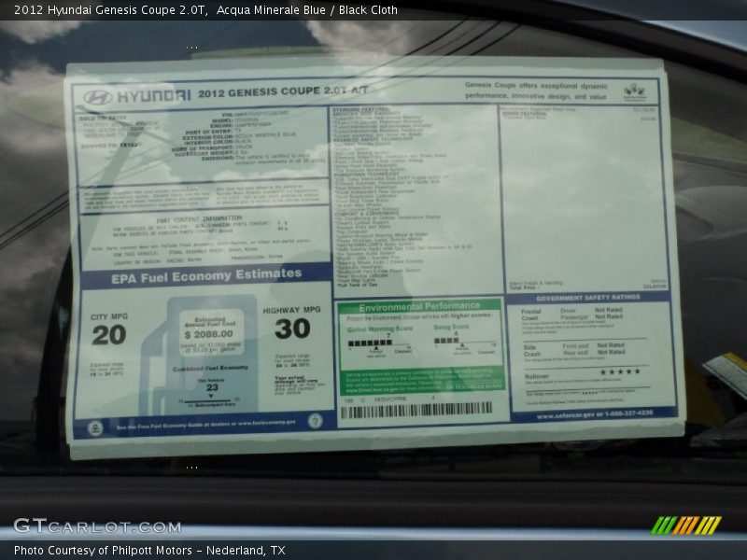The height and width of the screenshot is (560, 747).
Task: Click the DOT seal right of the fuel guide text
Action: click(x=315, y=421)
